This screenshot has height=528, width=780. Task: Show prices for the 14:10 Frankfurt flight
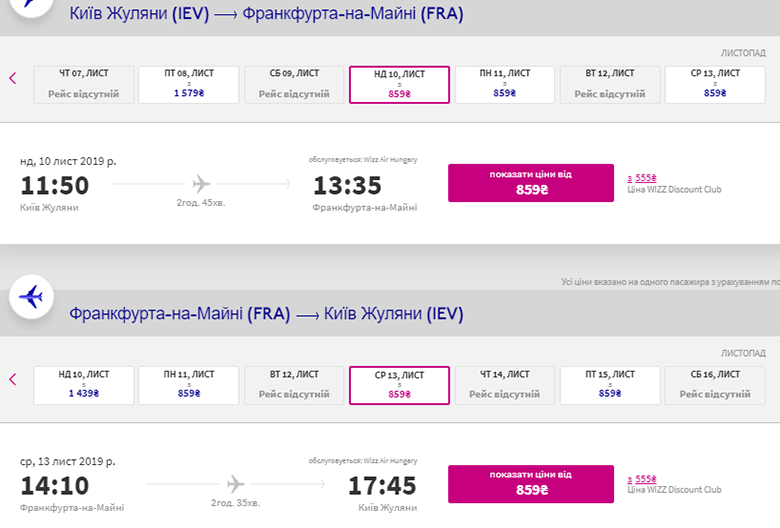tap(531, 483)
